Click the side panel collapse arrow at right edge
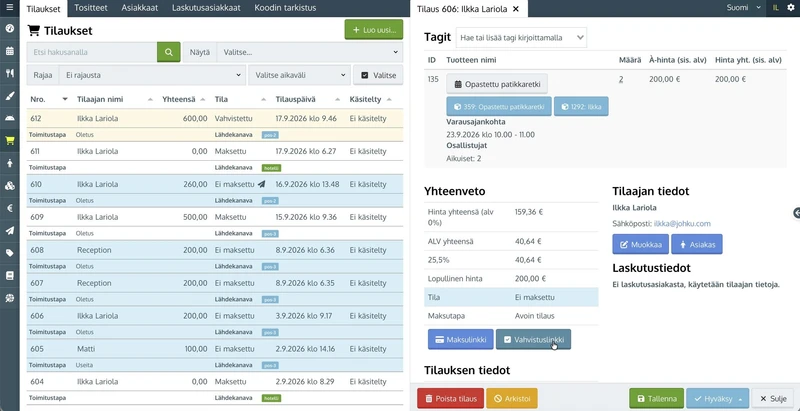 tap(796, 213)
